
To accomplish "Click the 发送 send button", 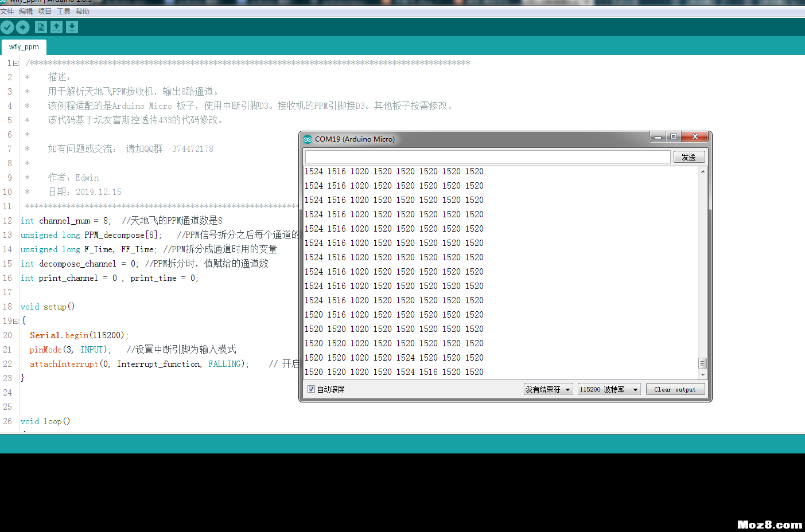I will [689, 157].
